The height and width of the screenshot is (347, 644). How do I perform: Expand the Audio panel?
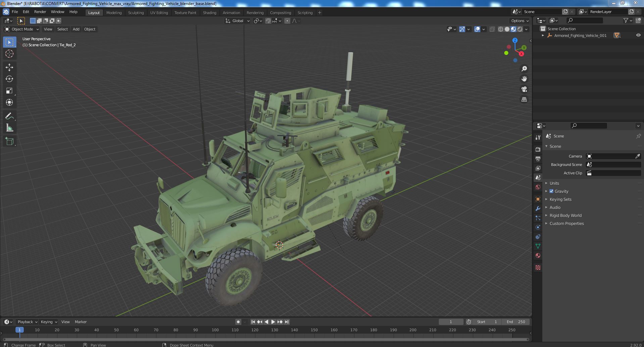pyautogui.click(x=555, y=207)
